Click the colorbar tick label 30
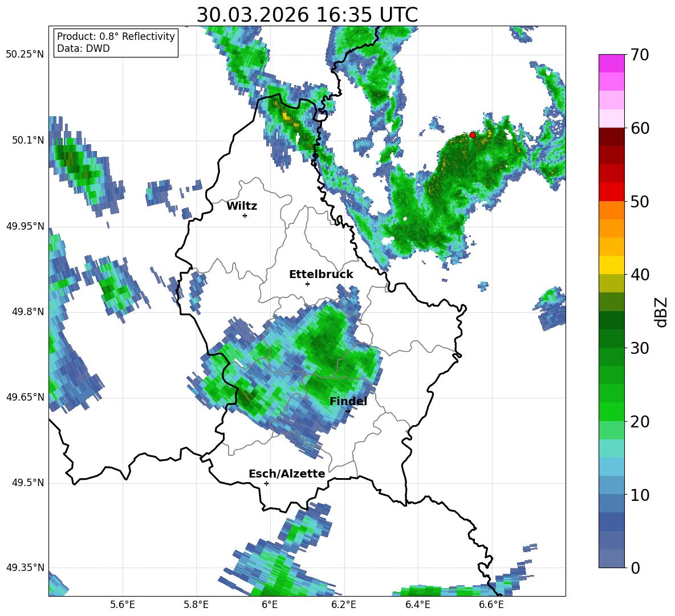The height and width of the screenshot is (616, 675). pyautogui.click(x=639, y=348)
